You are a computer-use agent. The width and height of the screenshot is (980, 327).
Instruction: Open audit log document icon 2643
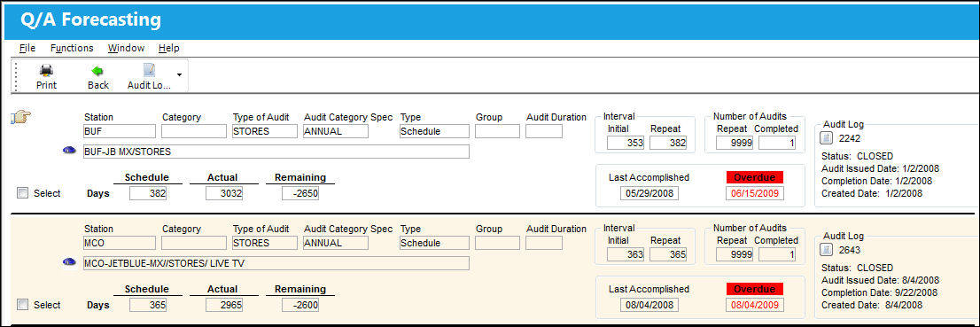(x=826, y=250)
